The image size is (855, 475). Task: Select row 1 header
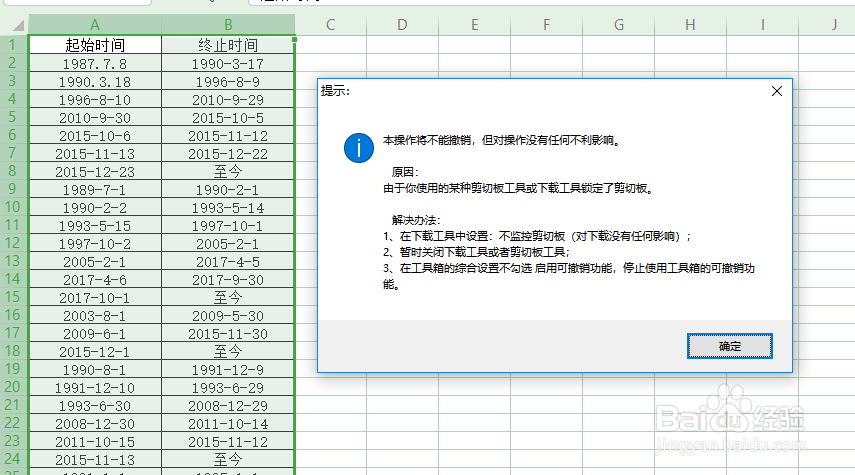(x=14, y=45)
